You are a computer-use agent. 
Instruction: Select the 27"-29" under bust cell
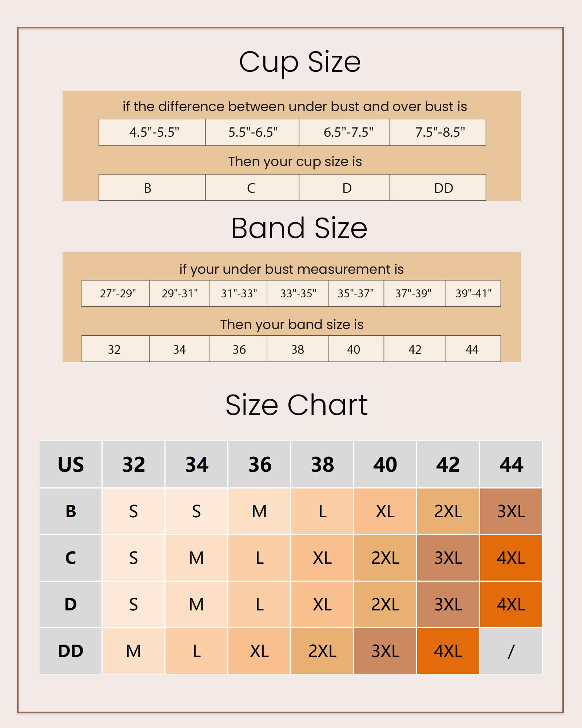click(x=117, y=293)
